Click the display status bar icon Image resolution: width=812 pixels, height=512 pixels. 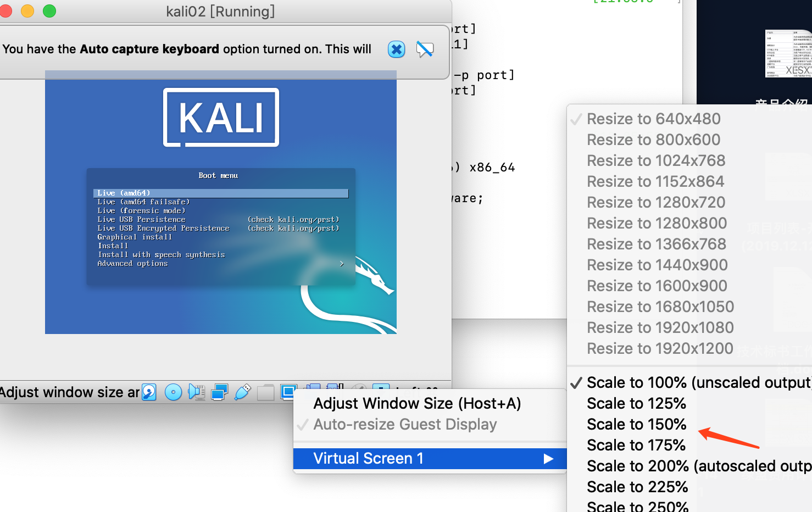(288, 391)
